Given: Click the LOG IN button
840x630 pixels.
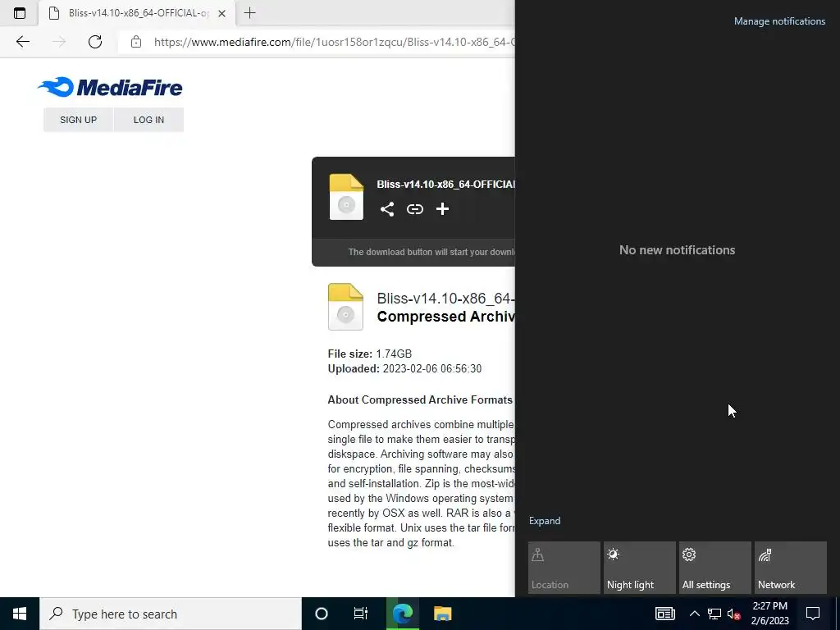Looking at the screenshot, I should click(148, 120).
